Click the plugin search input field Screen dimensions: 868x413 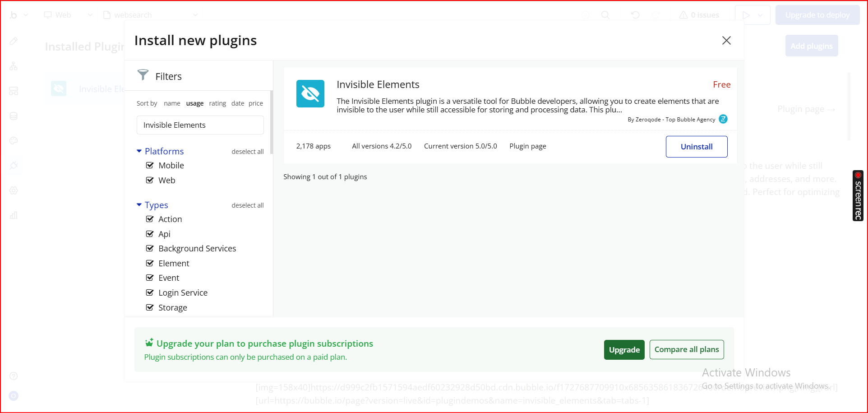tap(200, 125)
